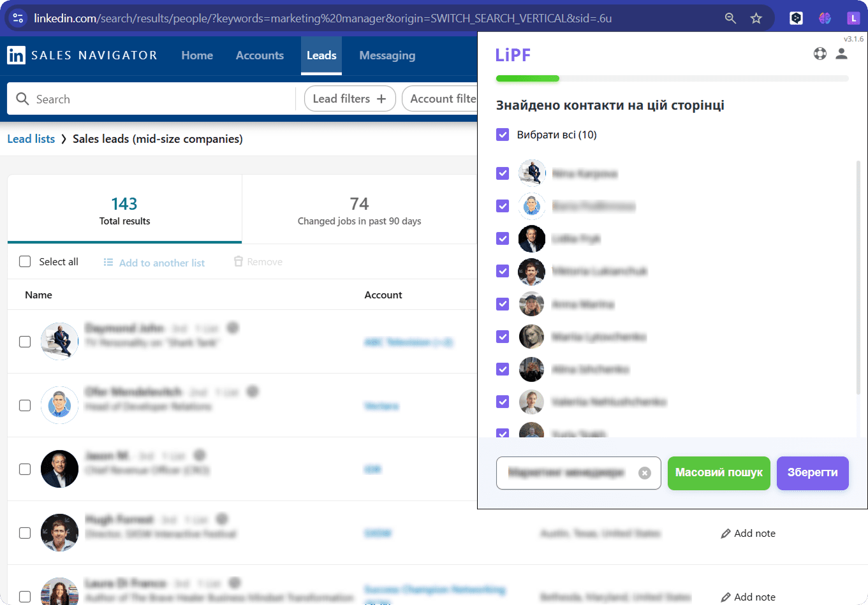The image size is (868, 605).
Task: Open the purple L extension icon
Action: pyautogui.click(x=853, y=18)
